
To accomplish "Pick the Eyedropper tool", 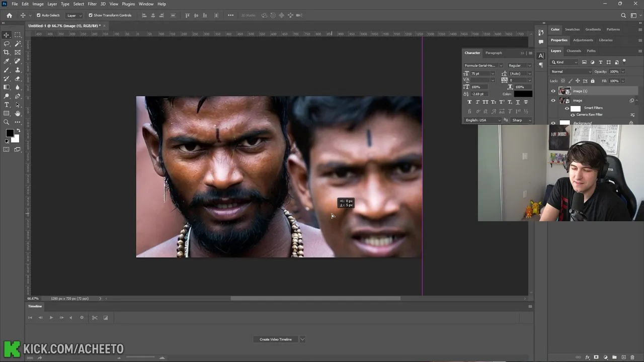I will (x=7, y=61).
